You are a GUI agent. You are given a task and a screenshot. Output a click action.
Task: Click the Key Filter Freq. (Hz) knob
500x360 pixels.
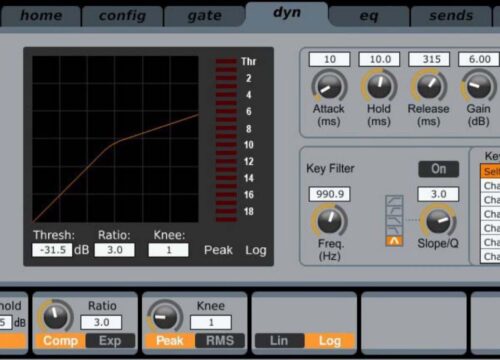click(x=329, y=221)
